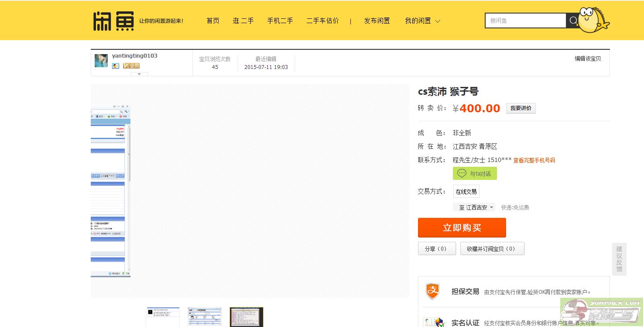Open 二手车估价 section
Image resolution: width=644 pixels, height=327 pixels.
pos(322,21)
